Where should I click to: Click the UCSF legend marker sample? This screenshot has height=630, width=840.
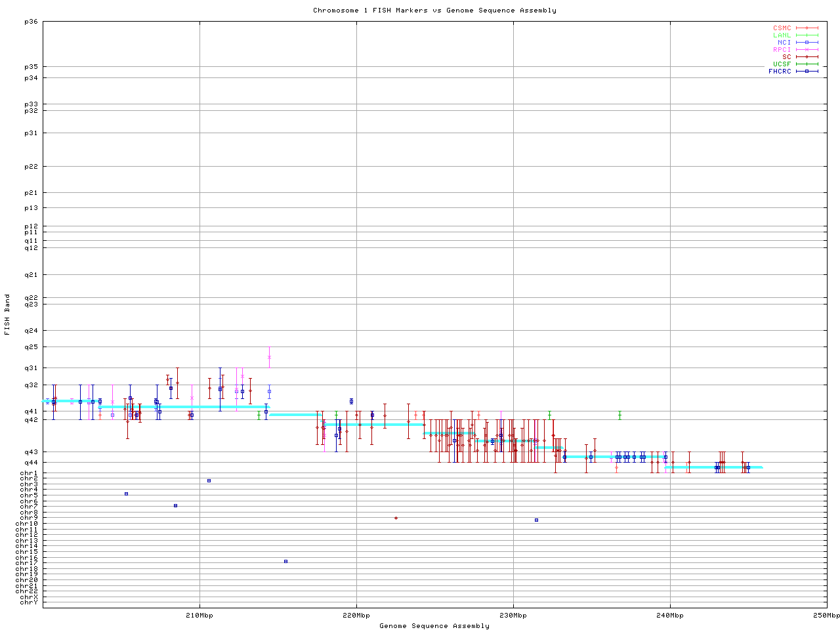click(x=807, y=64)
